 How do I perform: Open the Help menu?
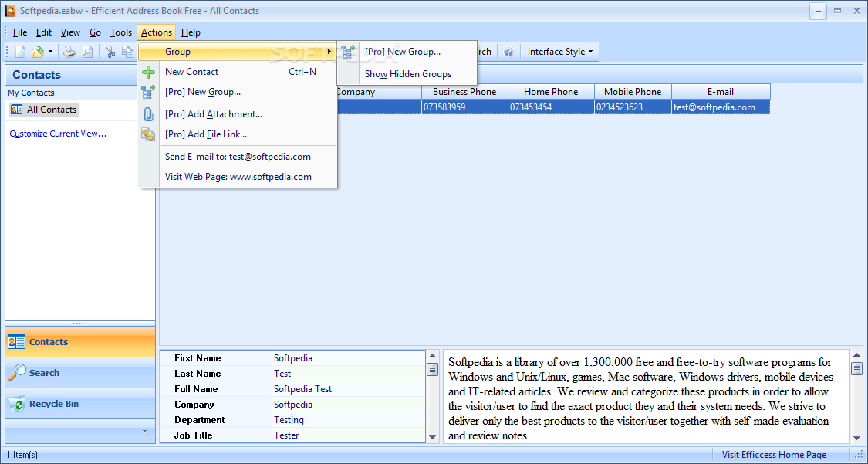tap(191, 32)
